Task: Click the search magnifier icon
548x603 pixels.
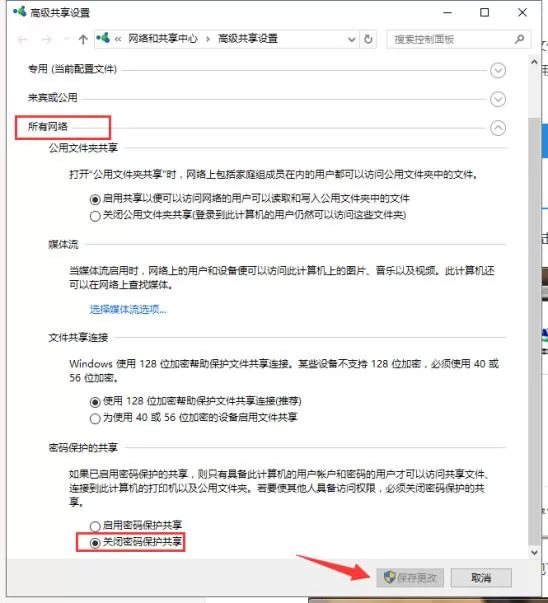Action: pyautogui.click(x=519, y=39)
